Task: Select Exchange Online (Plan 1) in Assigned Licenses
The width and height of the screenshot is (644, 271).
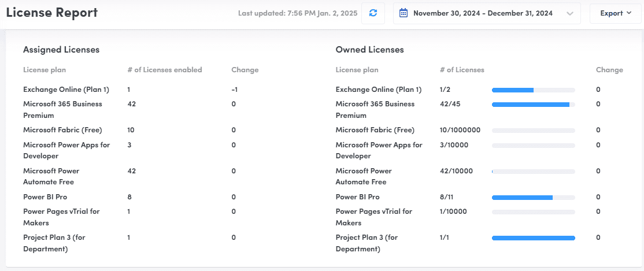Action: [66, 90]
